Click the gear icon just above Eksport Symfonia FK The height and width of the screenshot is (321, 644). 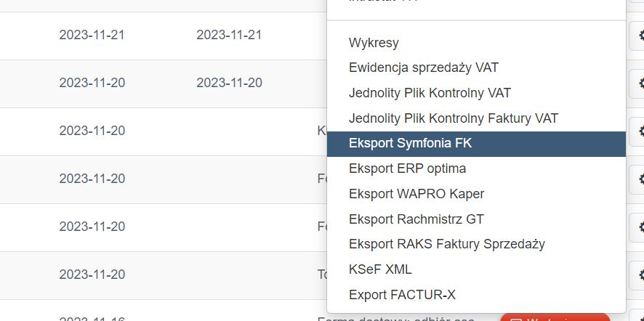coord(640,131)
